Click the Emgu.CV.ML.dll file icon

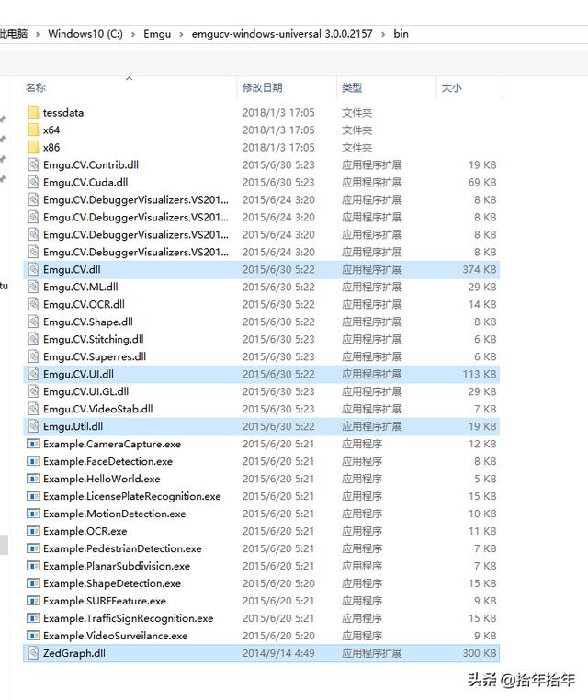click(33, 287)
